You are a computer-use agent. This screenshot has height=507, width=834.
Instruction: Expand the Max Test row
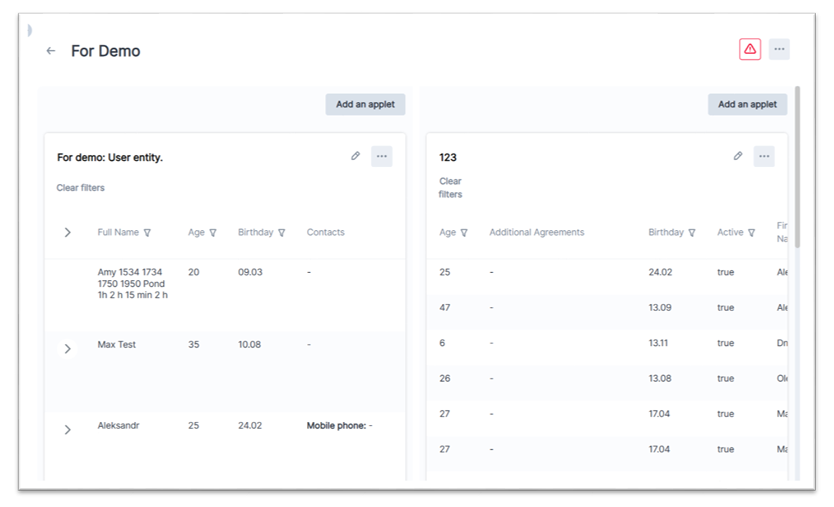coord(67,349)
